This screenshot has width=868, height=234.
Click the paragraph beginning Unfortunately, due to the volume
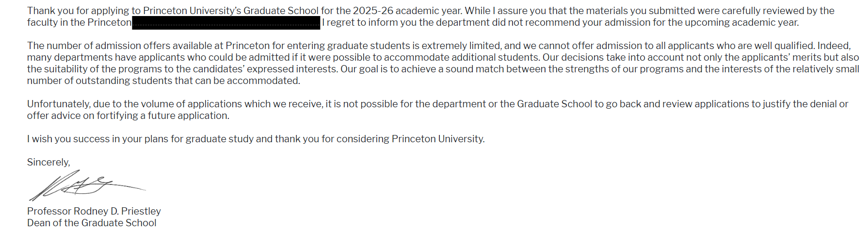[x=437, y=110]
